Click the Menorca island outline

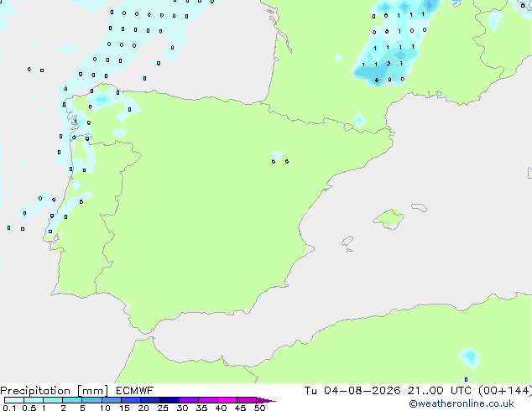(419, 207)
